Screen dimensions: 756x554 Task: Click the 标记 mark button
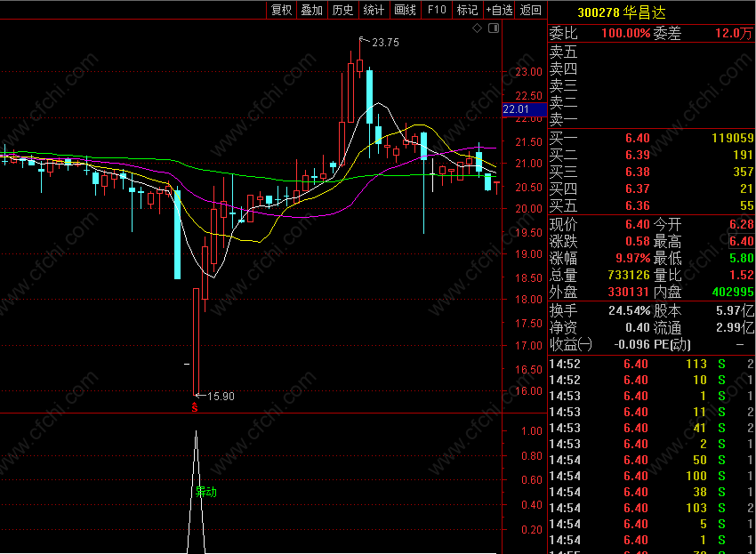tap(467, 10)
